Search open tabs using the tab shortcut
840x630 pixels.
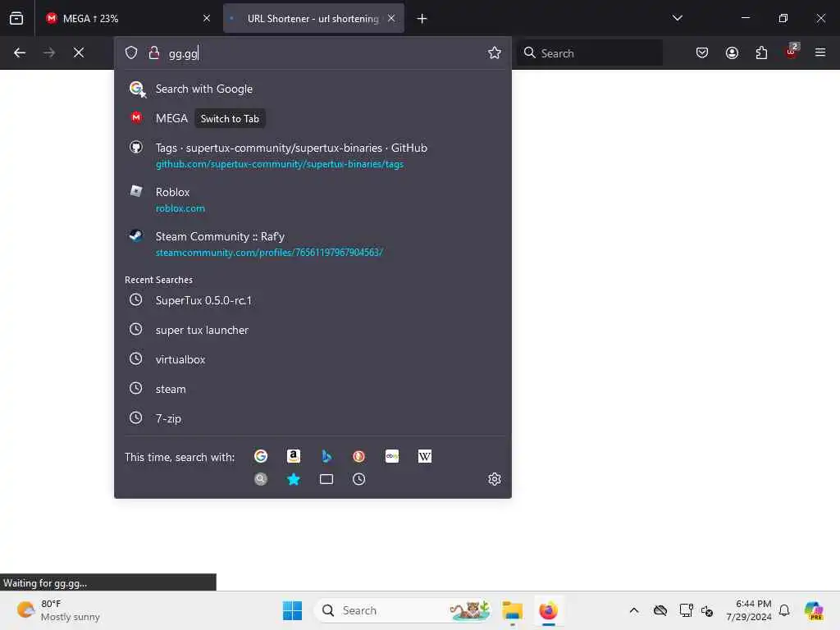click(326, 479)
